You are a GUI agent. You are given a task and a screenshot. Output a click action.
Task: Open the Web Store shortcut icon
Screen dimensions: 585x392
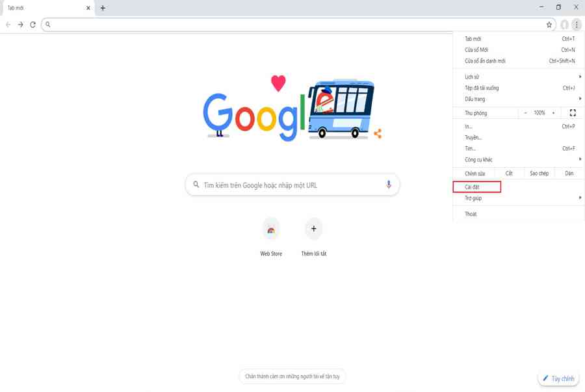pos(271,229)
